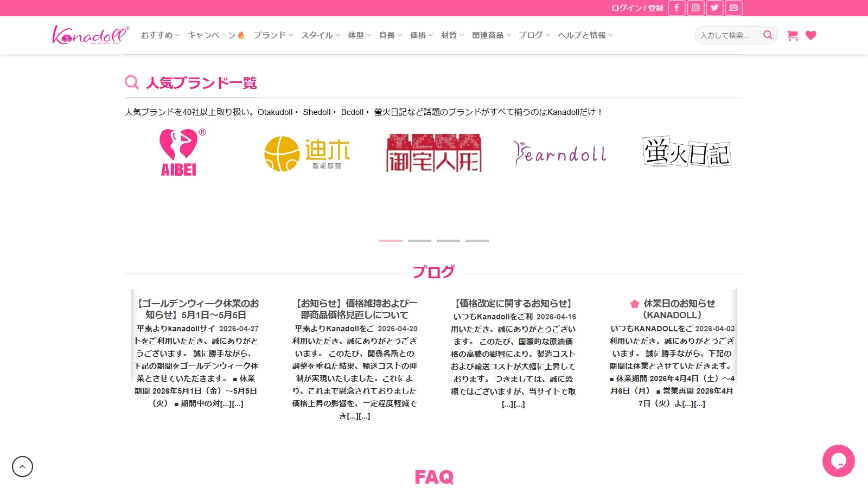The image size is (868, 488).
Task: Expand the 材質 dropdown
Action: point(452,35)
